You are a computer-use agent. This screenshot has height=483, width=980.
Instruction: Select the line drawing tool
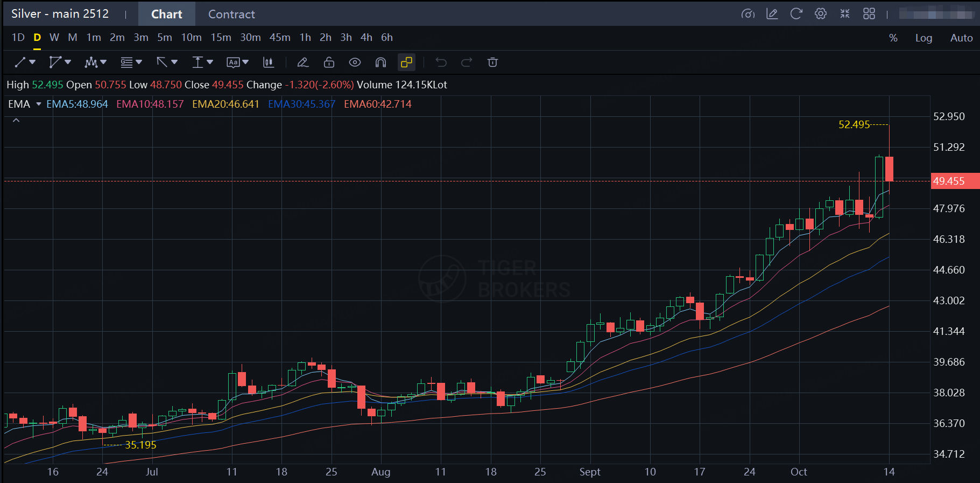(x=20, y=62)
